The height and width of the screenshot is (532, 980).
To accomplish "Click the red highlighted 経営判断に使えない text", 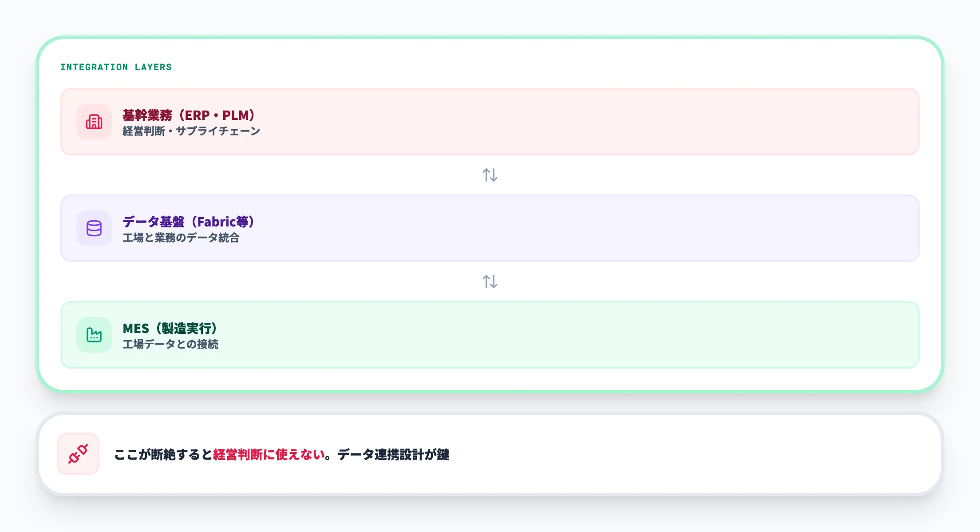I will [269, 455].
